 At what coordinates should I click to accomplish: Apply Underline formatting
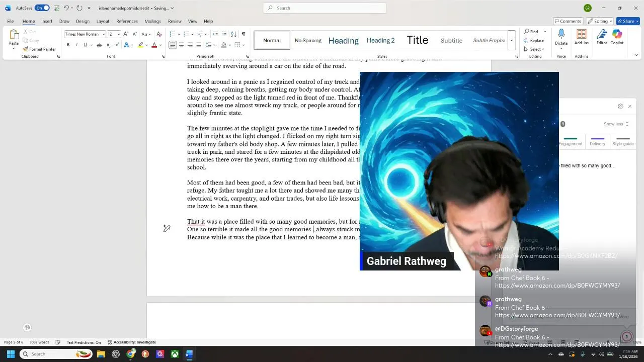pyautogui.click(x=85, y=45)
